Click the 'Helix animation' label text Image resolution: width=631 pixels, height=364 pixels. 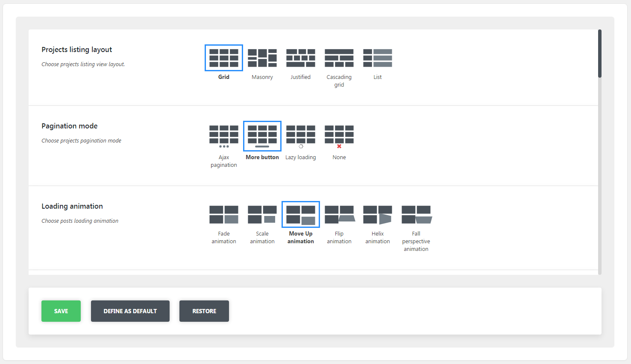coord(378,238)
